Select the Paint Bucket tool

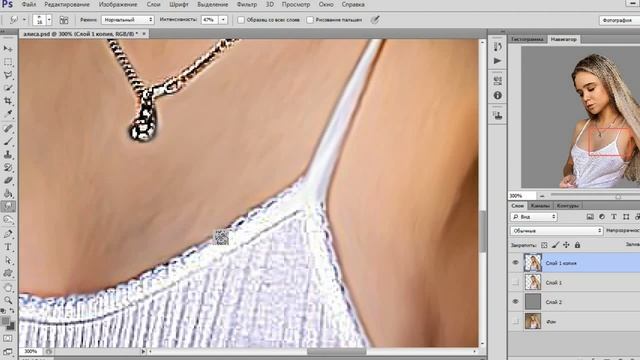[8, 193]
